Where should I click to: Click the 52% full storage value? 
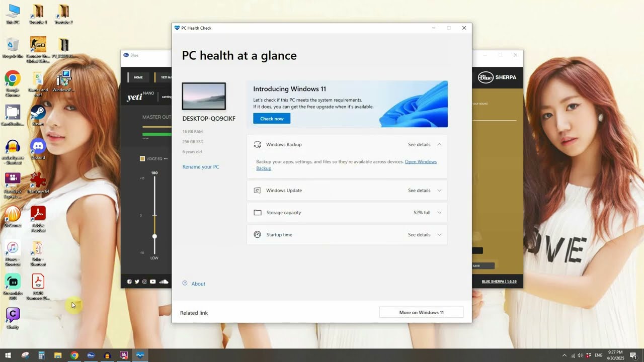(422, 213)
